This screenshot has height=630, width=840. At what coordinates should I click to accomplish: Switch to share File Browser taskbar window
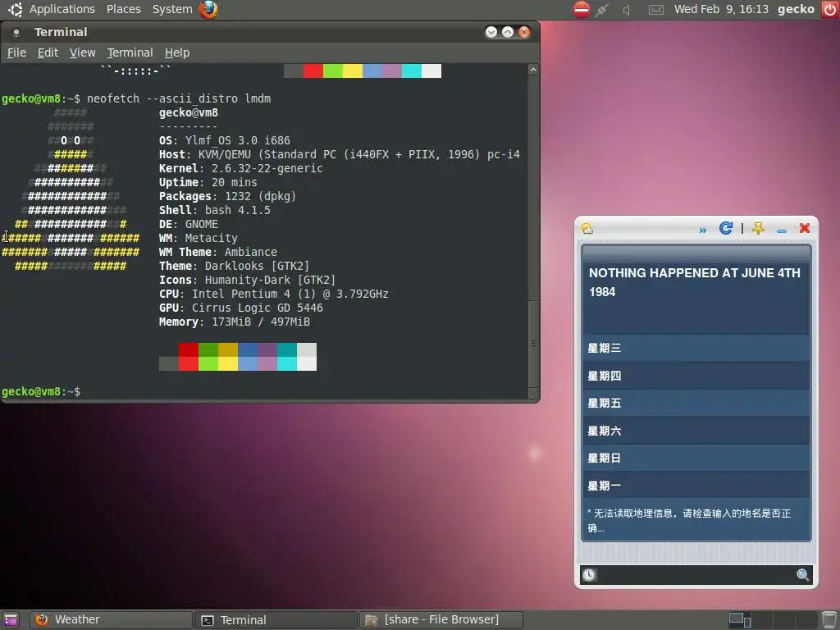coord(441,620)
